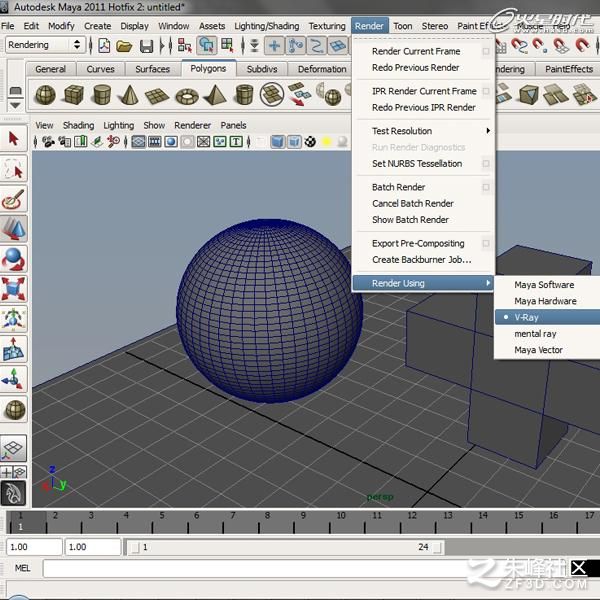Open the PaintEffects shelf tab
This screenshot has width=600, height=600.
coord(569,69)
